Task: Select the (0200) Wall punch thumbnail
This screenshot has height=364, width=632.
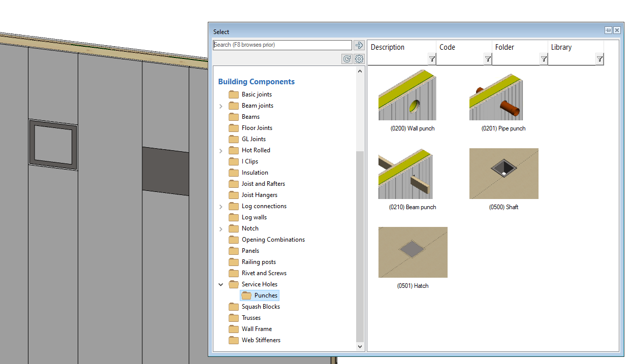Action: (x=407, y=95)
